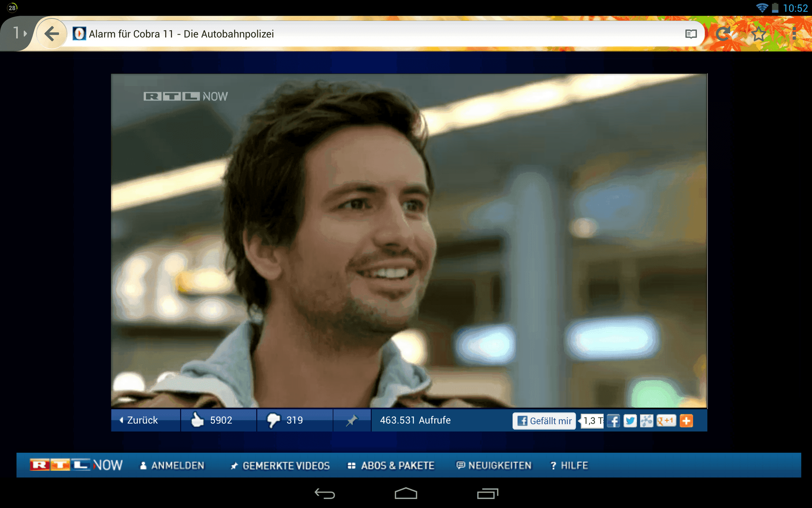Screen dimensions: 812x508
Task: Share via Facebook square icon
Action: [613, 421]
